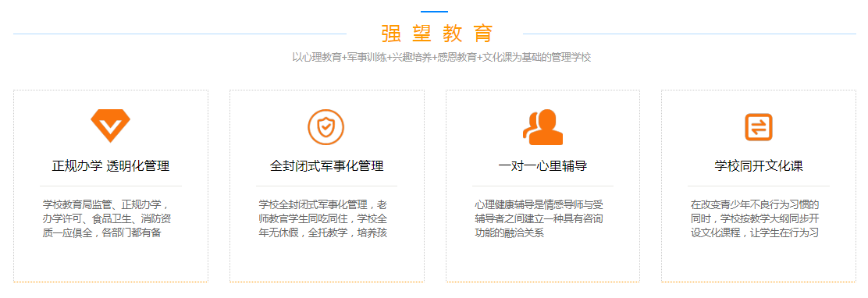Click the paragraph beginning 学校全封闭式军事化管理
This screenshot has width=868, height=298.
coord(322,218)
